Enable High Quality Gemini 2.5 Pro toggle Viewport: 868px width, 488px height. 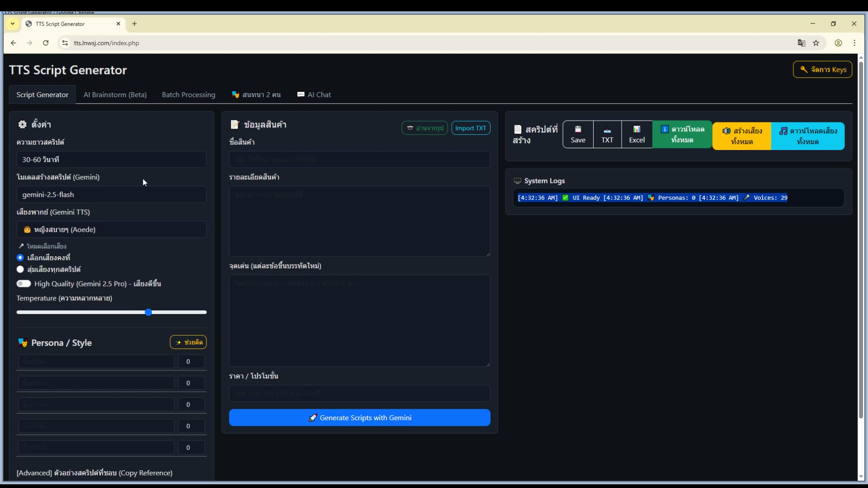pyautogui.click(x=23, y=284)
